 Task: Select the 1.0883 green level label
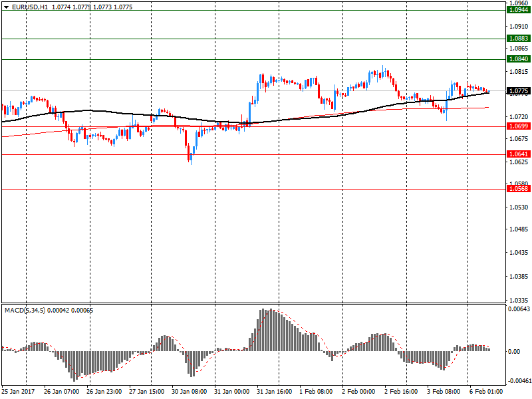[x=519, y=39]
